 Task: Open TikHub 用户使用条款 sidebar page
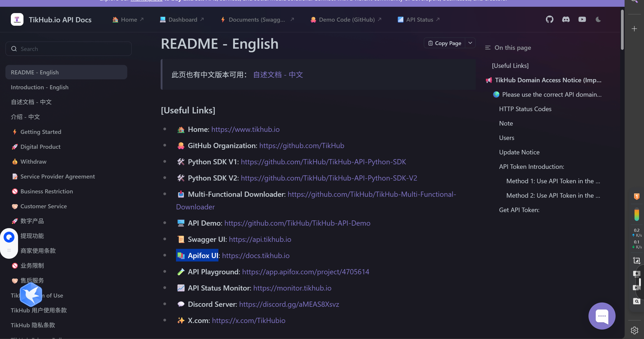(x=39, y=310)
